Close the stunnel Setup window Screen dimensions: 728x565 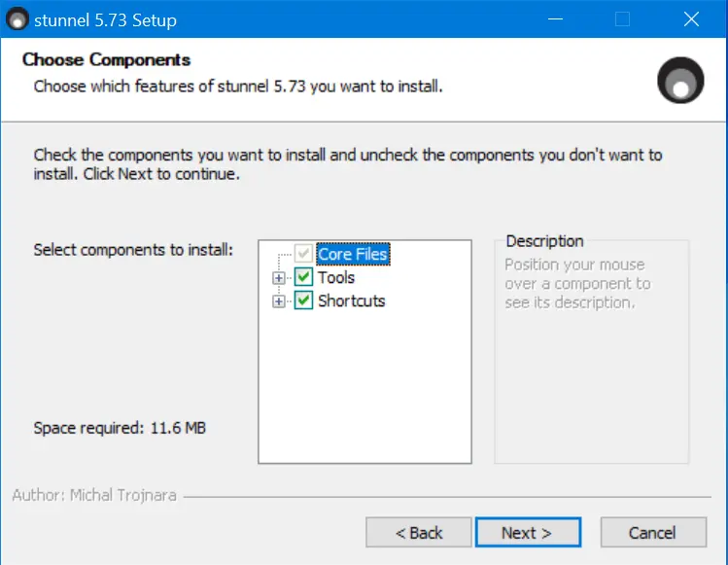click(x=691, y=19)
